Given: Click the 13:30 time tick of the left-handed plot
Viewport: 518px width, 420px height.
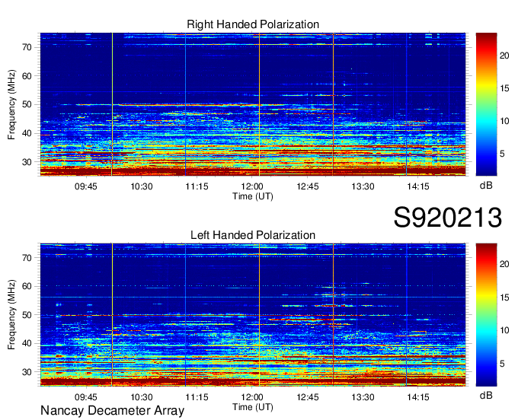Looking at the screenshot, I should point(363,397).
